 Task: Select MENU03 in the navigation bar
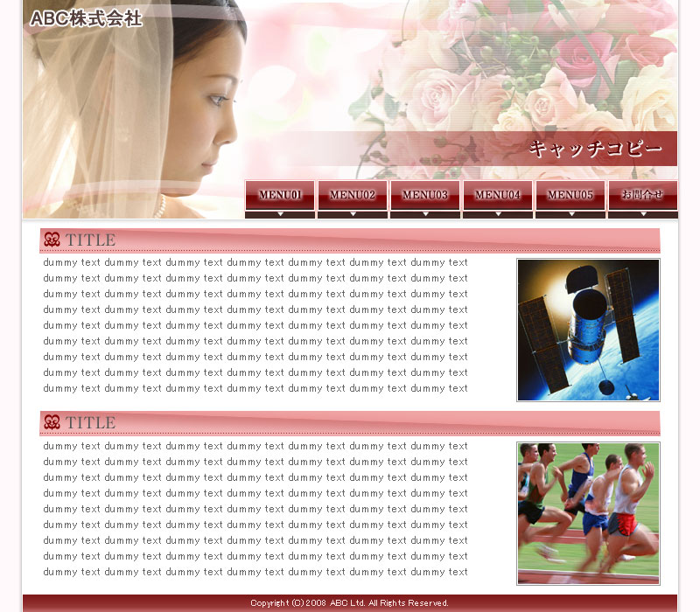[x=425, y=195]
